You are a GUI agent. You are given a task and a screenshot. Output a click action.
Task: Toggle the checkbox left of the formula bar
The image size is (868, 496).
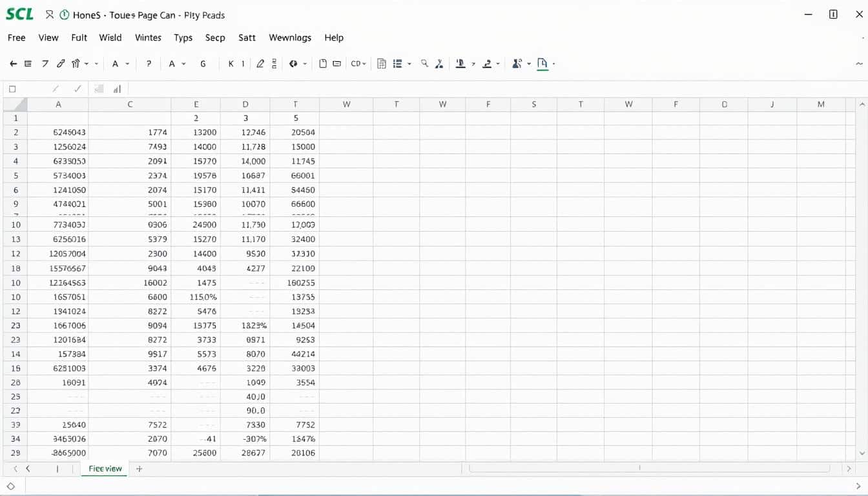pos(12,89)
